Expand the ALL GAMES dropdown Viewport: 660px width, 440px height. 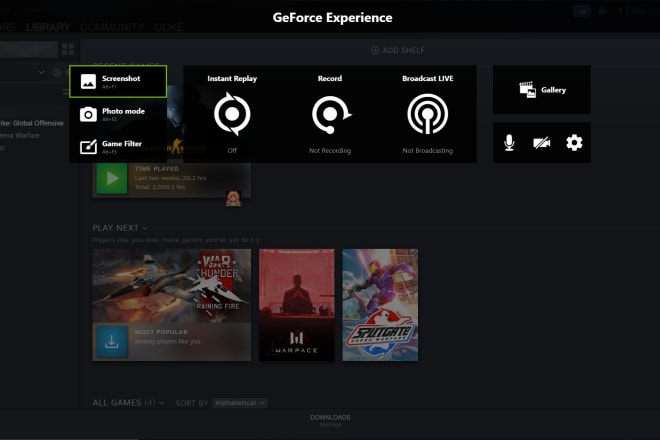coord(161,403)
